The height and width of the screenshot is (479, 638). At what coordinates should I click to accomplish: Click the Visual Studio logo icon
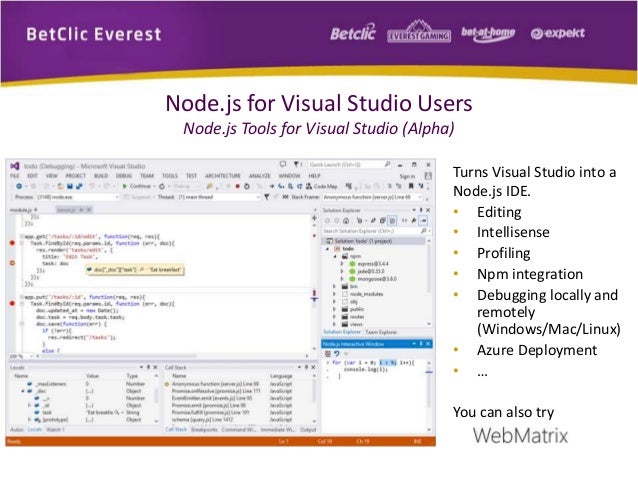click(x=15, y=166)
